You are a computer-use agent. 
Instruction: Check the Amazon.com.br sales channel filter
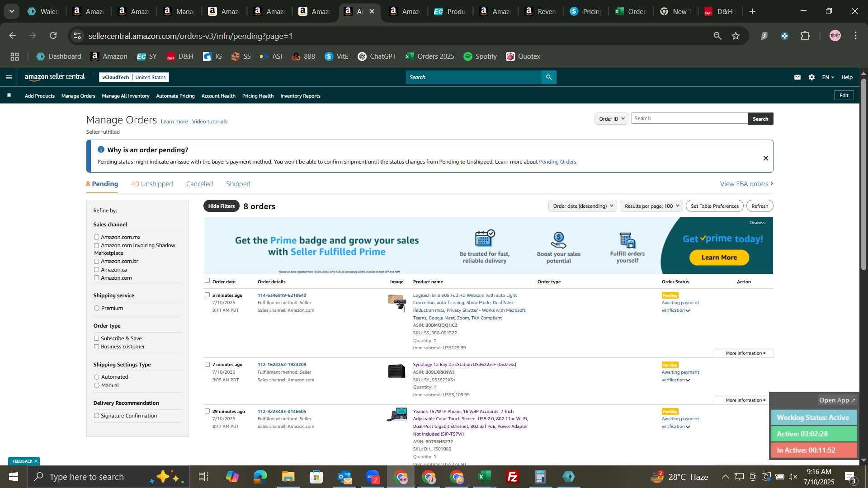pos(96,262)
